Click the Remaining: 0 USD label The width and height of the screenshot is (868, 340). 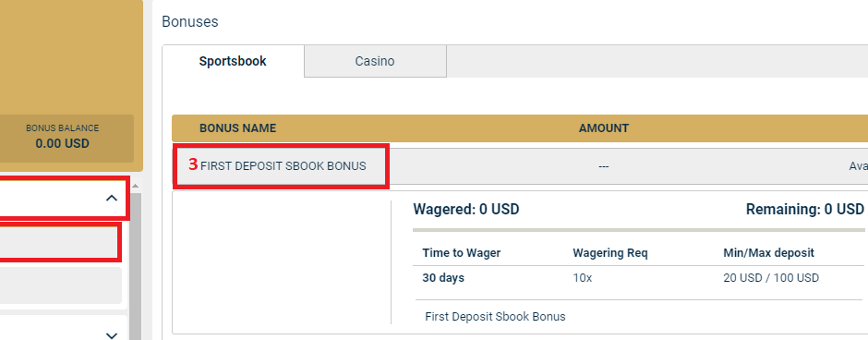click(x=805, y=210)
